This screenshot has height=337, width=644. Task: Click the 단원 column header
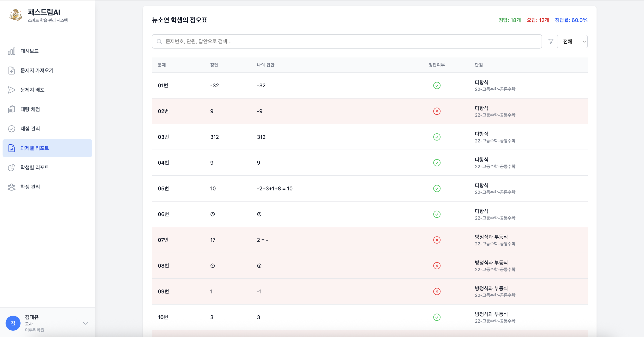coord(478,65)
